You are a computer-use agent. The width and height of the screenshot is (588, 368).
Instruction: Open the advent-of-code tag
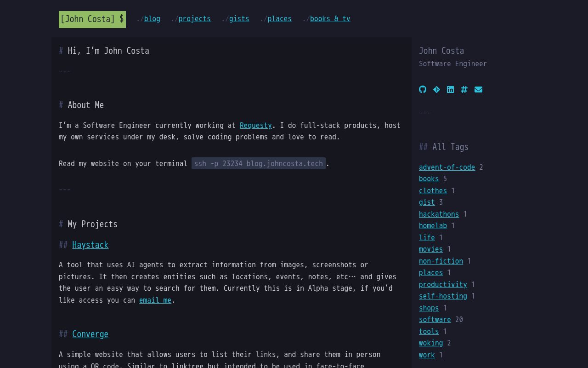coord(447,167)
